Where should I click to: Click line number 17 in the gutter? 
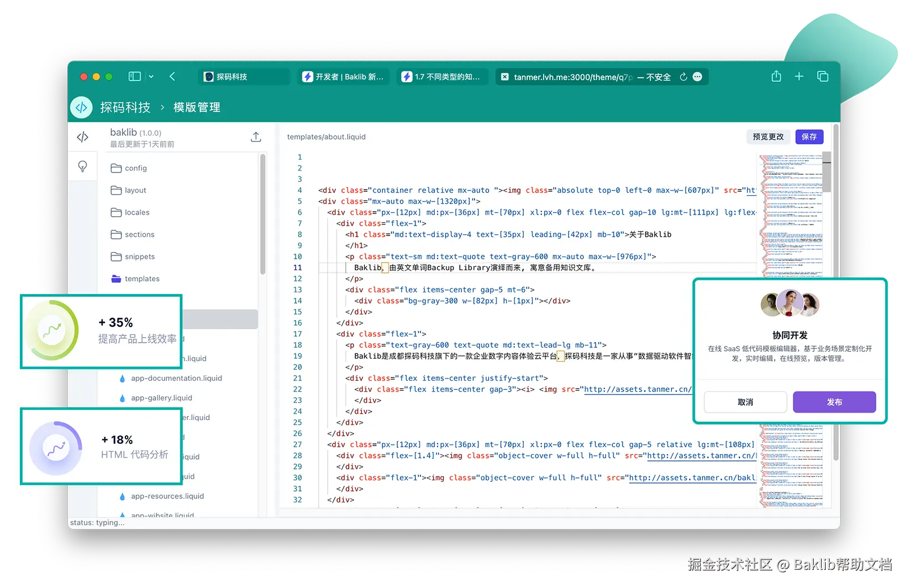click(297, 334)
